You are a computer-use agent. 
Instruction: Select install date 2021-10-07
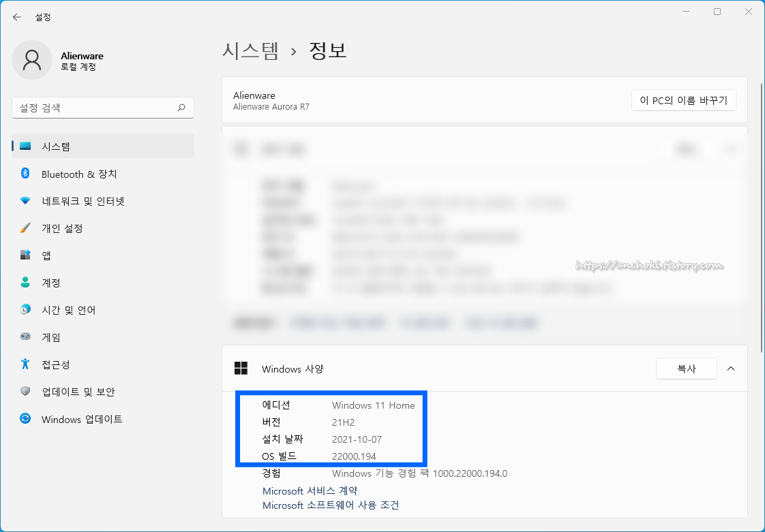357,439
